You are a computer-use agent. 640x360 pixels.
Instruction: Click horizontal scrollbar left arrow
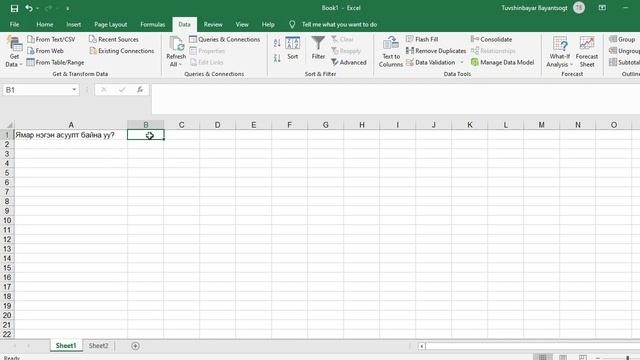pyautogui.click(x=421, y=346)
